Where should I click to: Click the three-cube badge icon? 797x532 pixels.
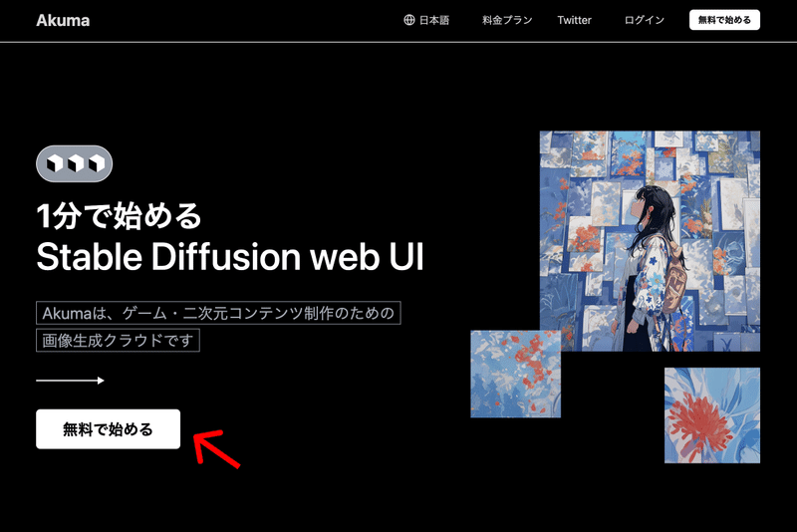pos(74,163)
